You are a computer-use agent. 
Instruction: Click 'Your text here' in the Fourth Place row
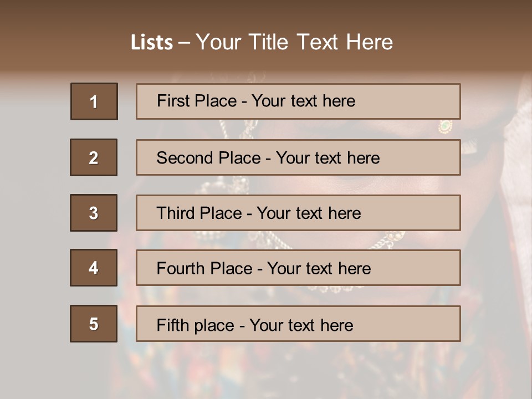pos(319,269)
